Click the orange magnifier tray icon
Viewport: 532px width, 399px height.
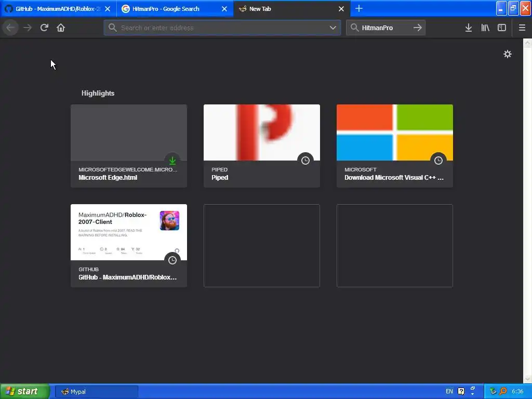coord(503,392)
